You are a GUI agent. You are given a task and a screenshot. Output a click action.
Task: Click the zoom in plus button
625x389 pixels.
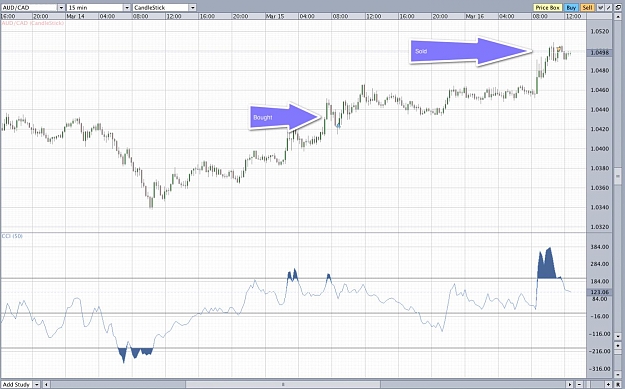click(x=608, y=385)
